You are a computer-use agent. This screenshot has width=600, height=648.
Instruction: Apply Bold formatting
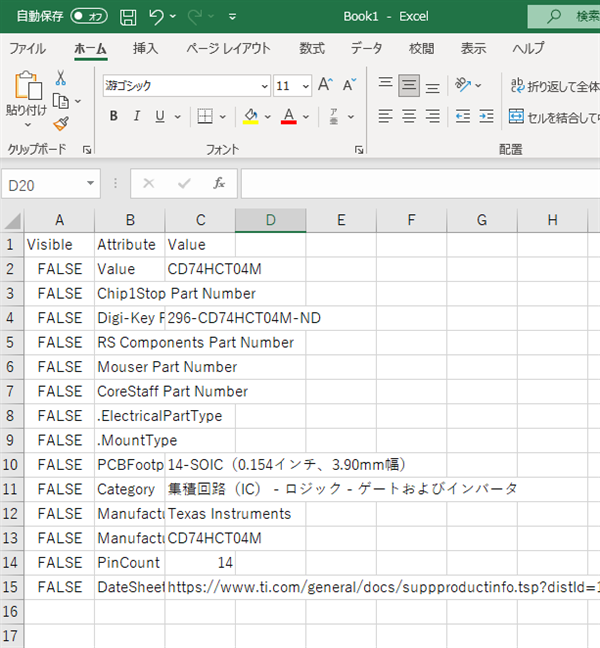pos(114,116)
